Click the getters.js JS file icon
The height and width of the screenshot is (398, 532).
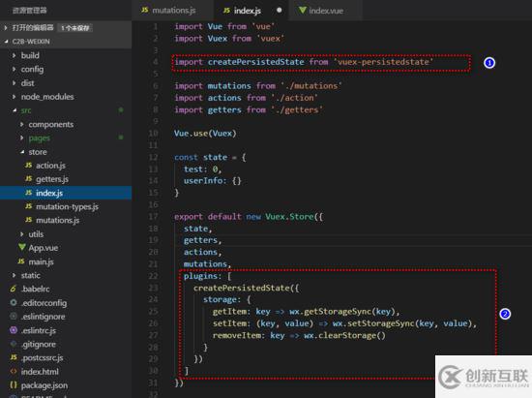(28, 179)
